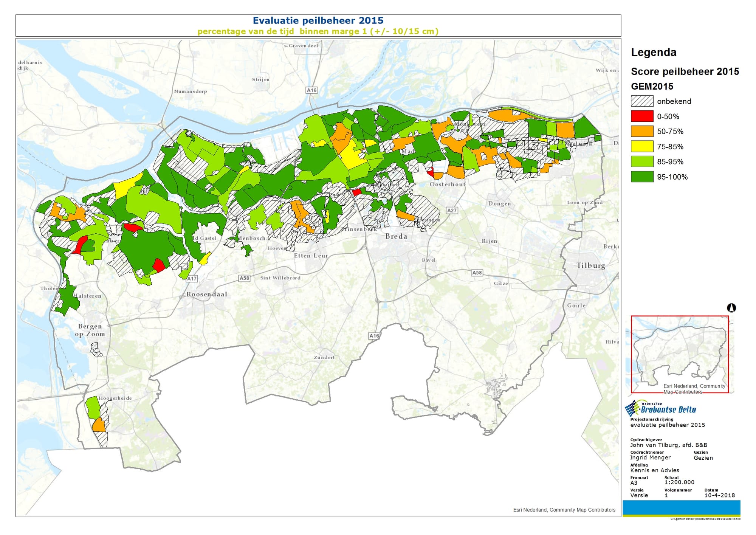Click the 'Sint Willebrord' town label
The height and width of the screenshot is (535, 756).
tap(280, 278)
